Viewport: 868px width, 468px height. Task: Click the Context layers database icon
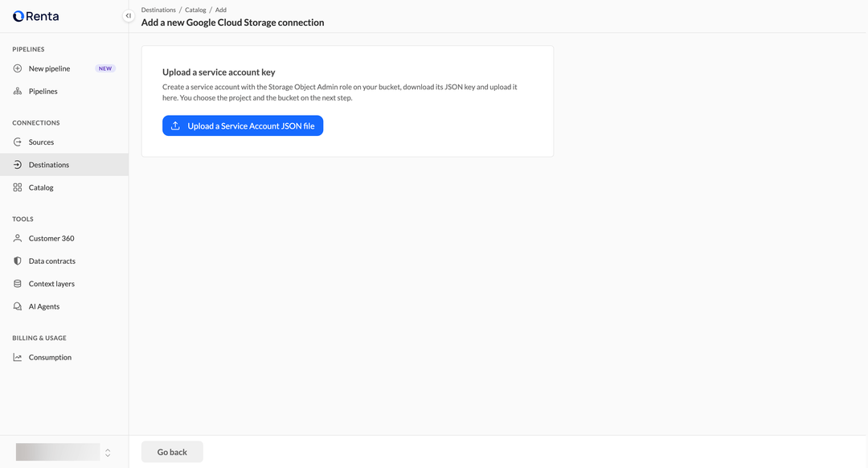[18, 284]
